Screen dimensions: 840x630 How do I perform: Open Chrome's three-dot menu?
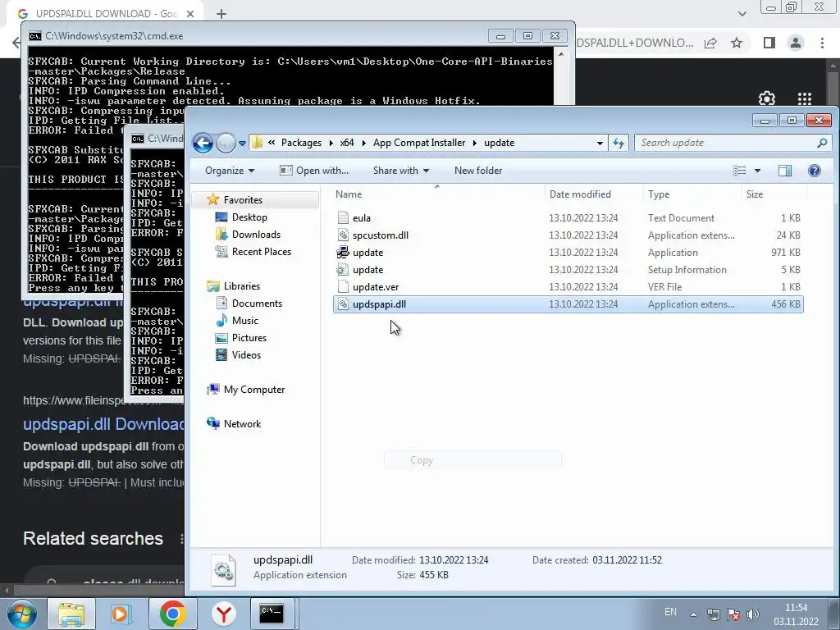(822, 43)
